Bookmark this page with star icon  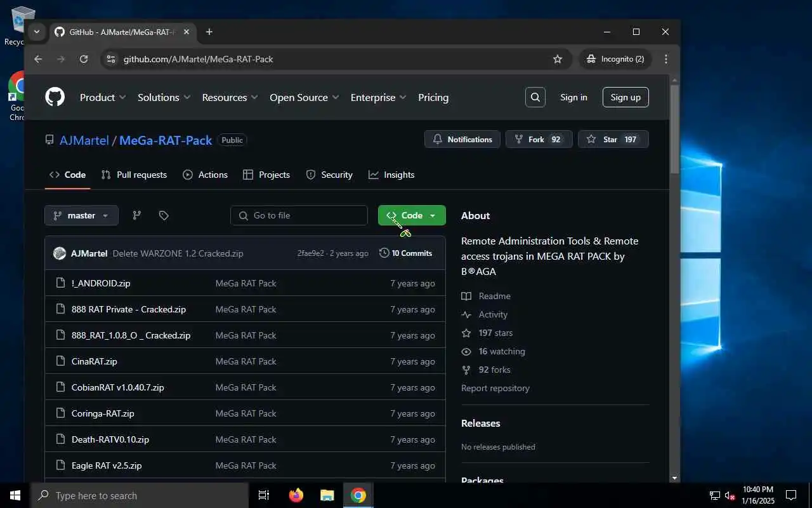pyautogui.click(x=558, y=59)
